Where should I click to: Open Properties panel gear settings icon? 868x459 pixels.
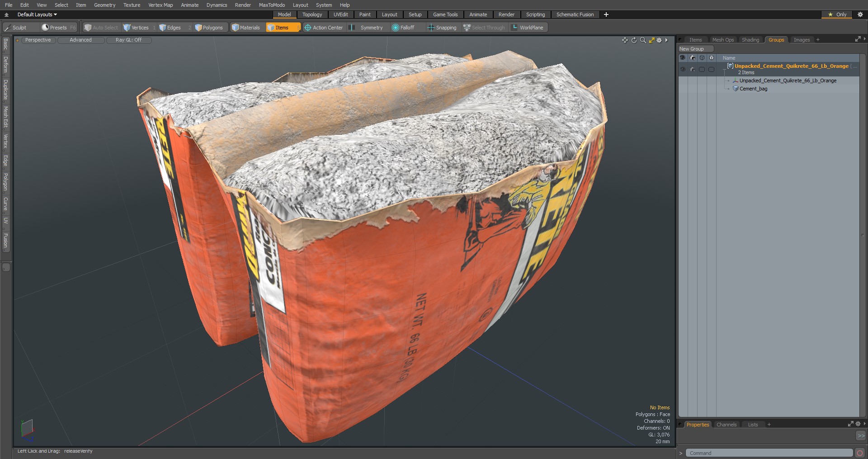[x=858, y=424]
